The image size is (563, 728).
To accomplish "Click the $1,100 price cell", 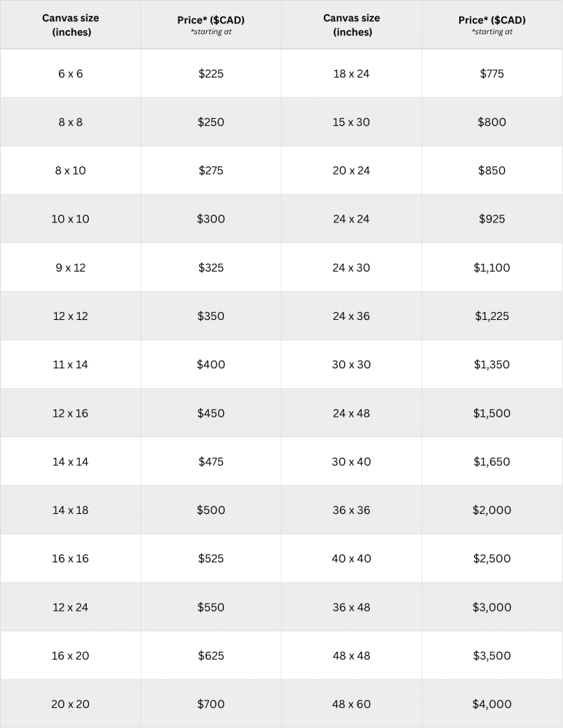I will tap(492, 268).
